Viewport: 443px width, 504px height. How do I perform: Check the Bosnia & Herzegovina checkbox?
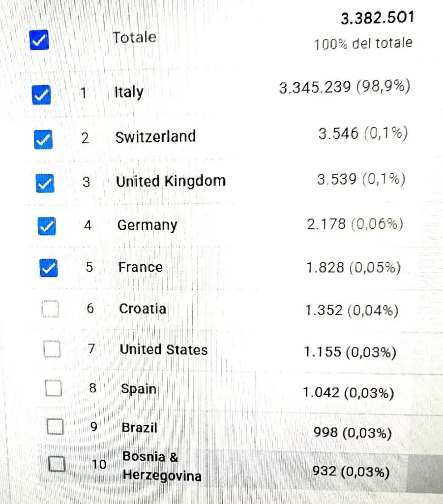[x=57, y=464]
